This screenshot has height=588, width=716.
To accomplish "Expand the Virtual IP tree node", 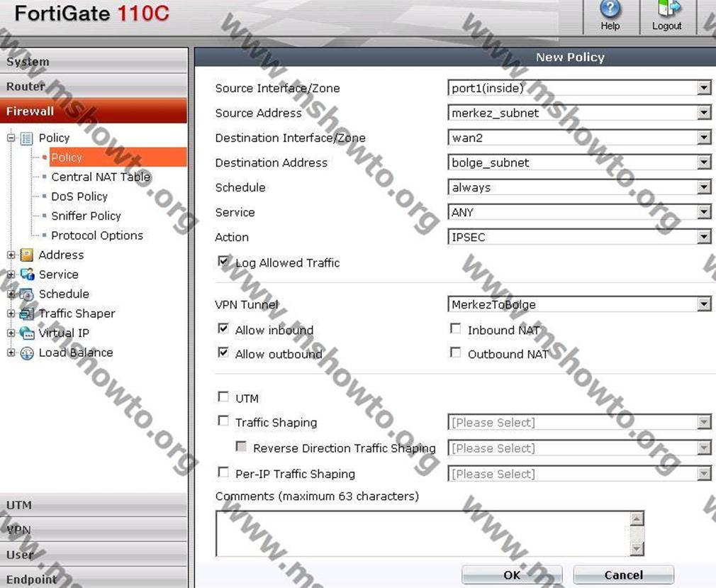I will (x=11, y=333).
